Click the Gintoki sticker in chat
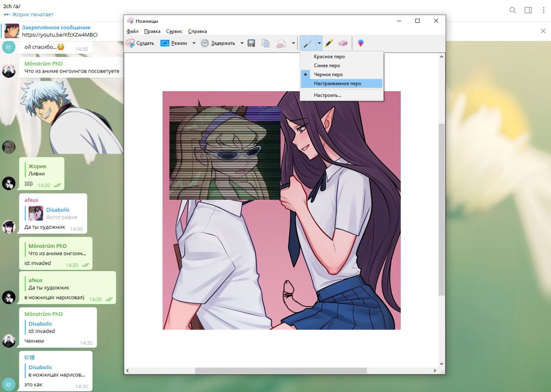Screen dimensions: 551x392 tap(71, 118)
